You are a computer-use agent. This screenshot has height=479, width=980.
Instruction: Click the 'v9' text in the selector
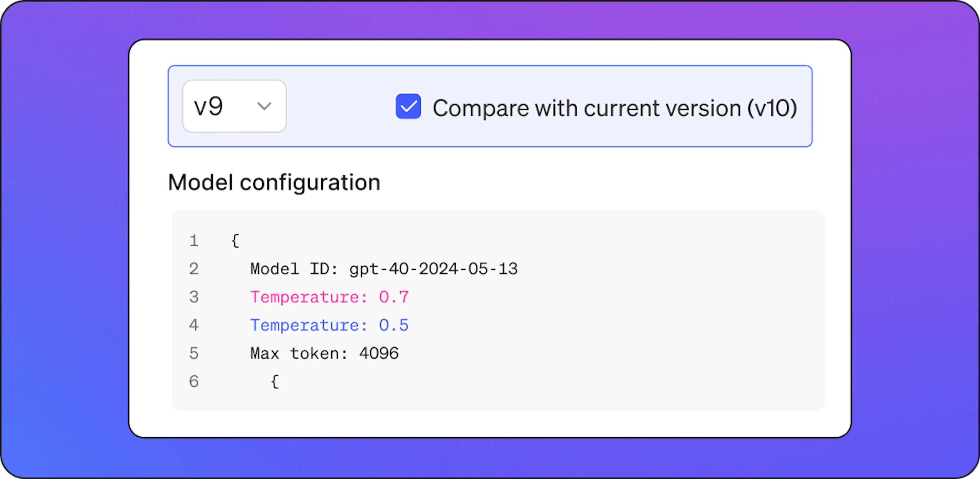[209, 106]
